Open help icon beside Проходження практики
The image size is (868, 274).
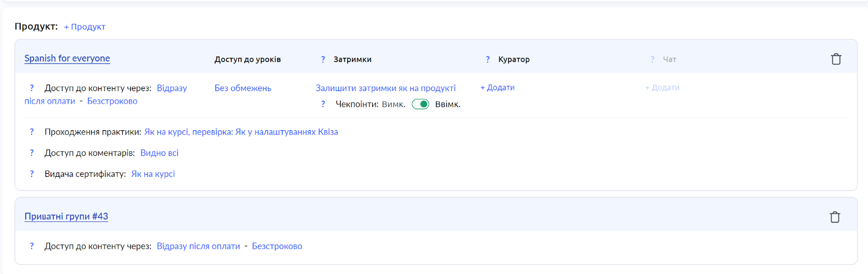pos(31,132)
